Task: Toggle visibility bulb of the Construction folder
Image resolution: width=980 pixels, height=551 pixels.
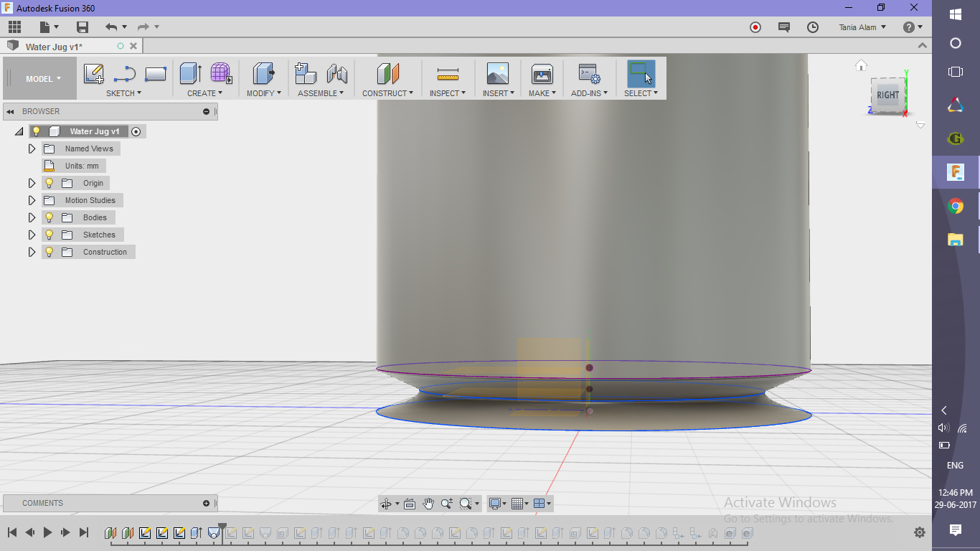Action: click(50, 252)
